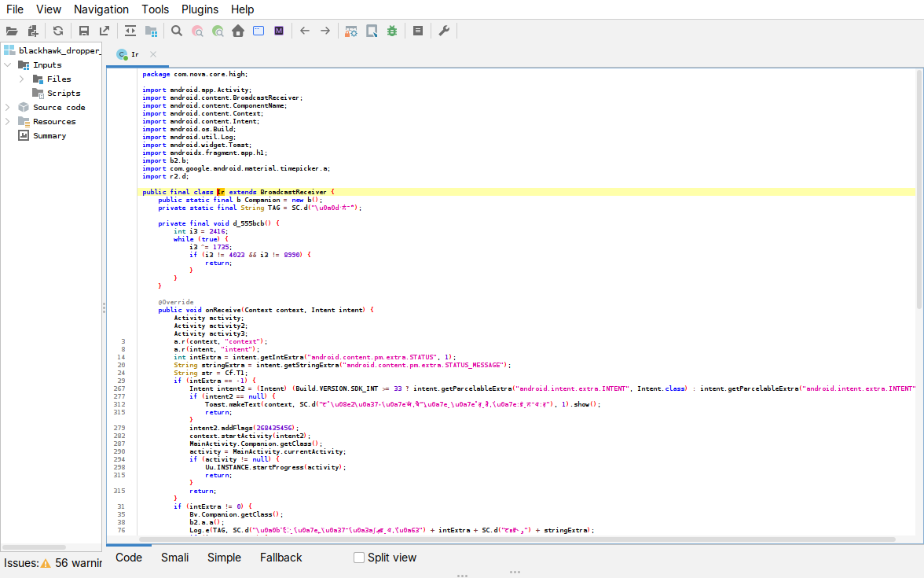Click the 56 warnings issues label
Image resolution: width=924 pixels, height=578 pixels.
click(79, 563)
